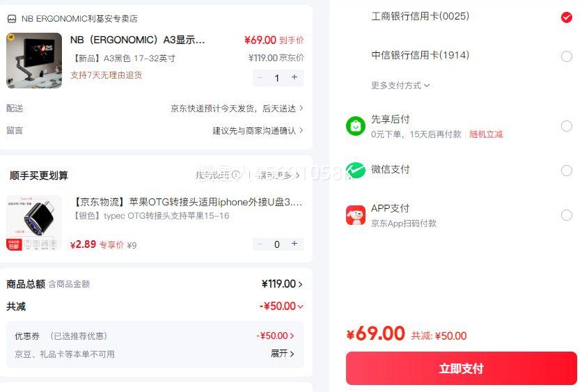This screenshot has width=582, height=392.
Task: Choose 先享后付 pay-later radio button
Action: coord(566,126)
